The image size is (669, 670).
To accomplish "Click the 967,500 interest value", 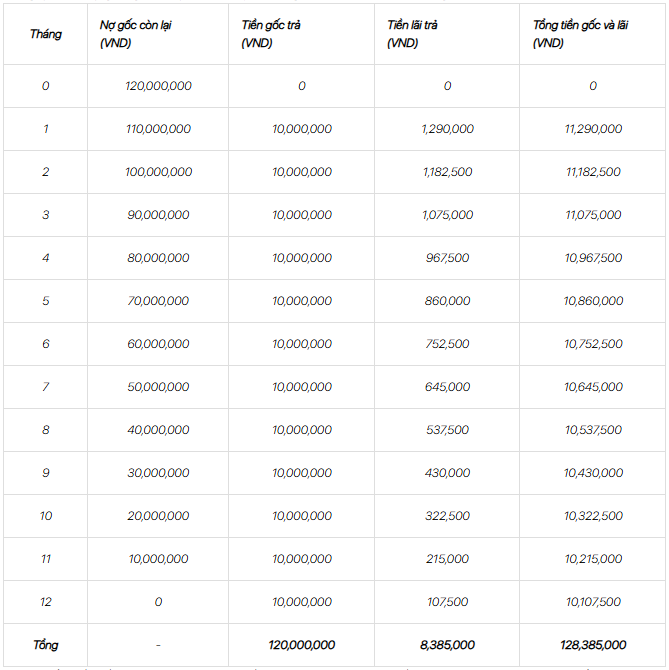I will click(x=447, y=258).
